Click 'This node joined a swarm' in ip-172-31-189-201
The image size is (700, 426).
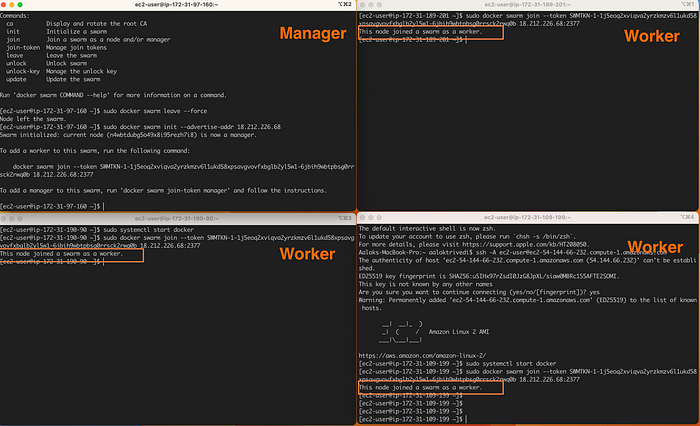tap(421, 32)
